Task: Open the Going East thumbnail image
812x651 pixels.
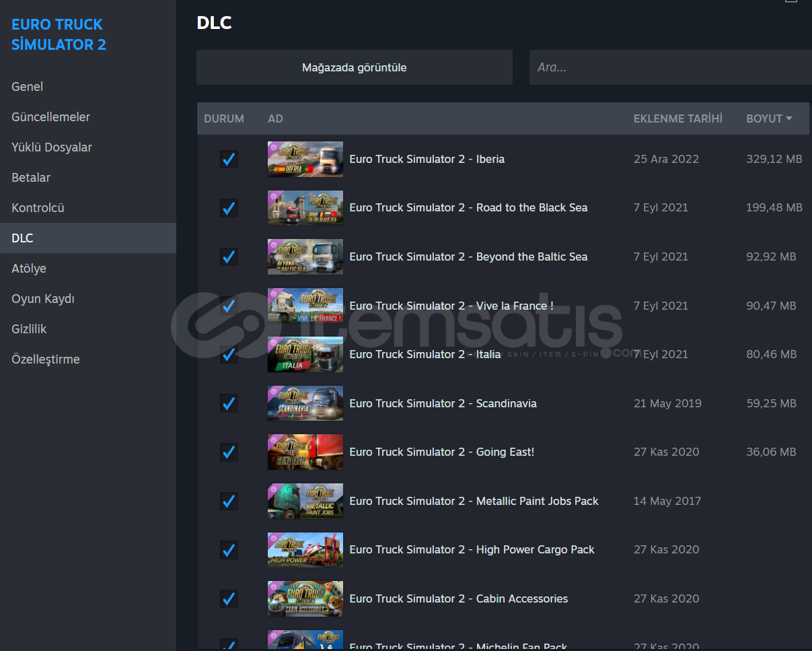Action: [305, 452]
